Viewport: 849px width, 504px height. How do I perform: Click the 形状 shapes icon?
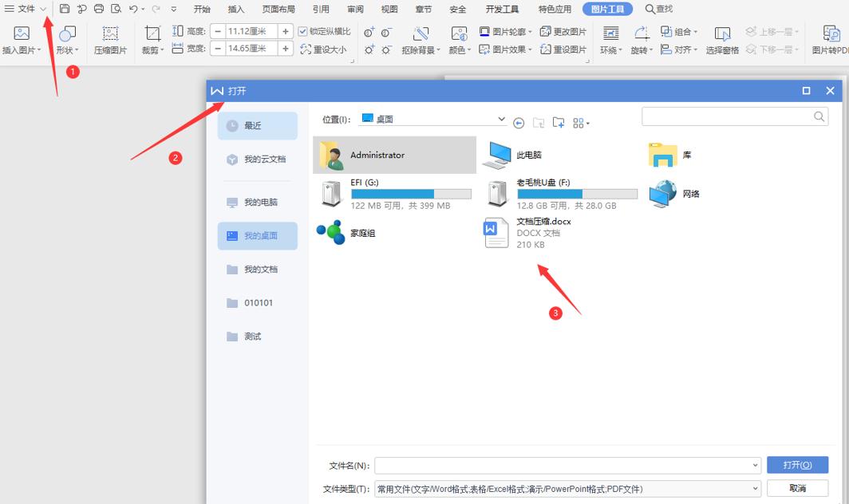click(x=67, y=33)
